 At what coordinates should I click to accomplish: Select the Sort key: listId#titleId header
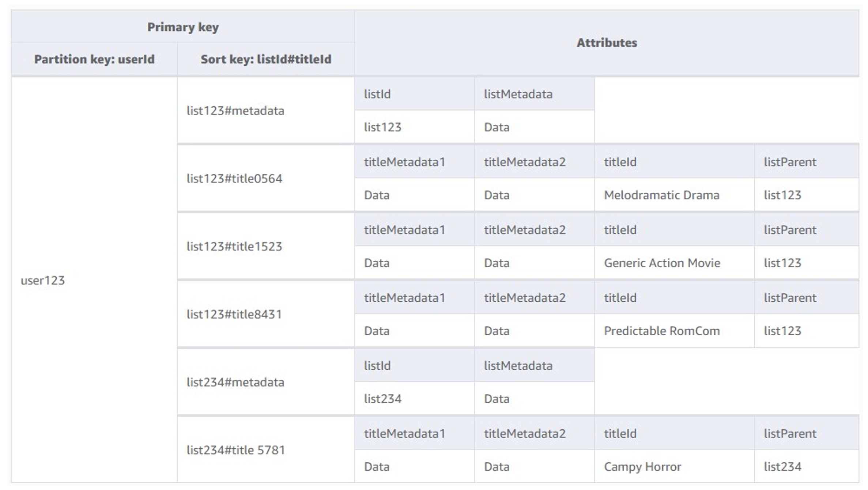[x=266, y=59]
